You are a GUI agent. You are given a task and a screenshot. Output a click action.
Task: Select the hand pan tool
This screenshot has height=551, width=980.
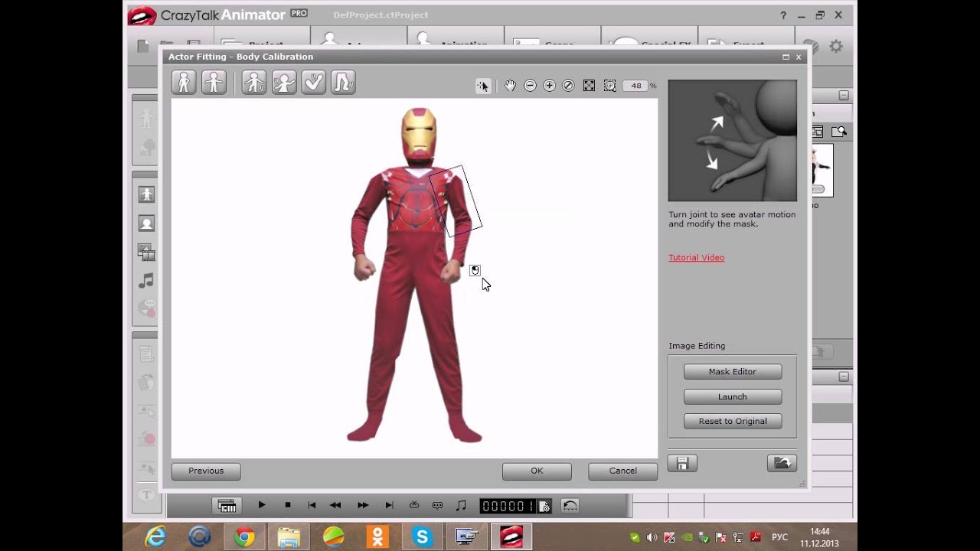coord(510,86)
